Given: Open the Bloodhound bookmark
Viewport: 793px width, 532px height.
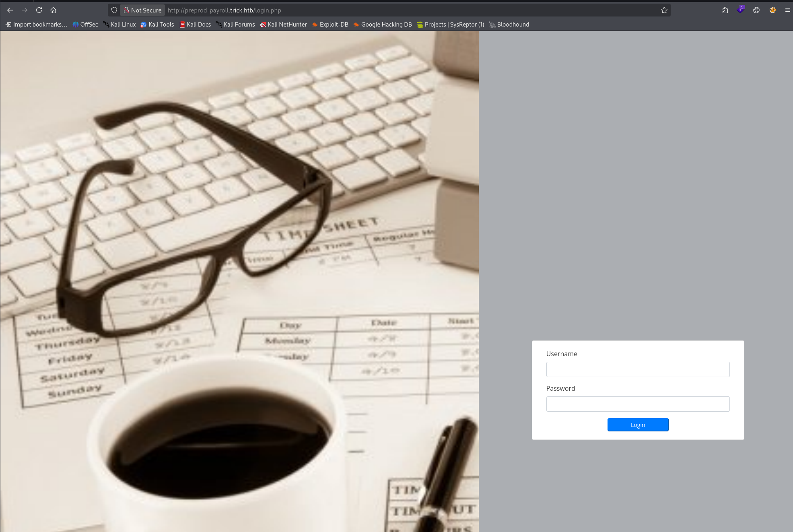Looking at the screenshot, I should point(509,25).
